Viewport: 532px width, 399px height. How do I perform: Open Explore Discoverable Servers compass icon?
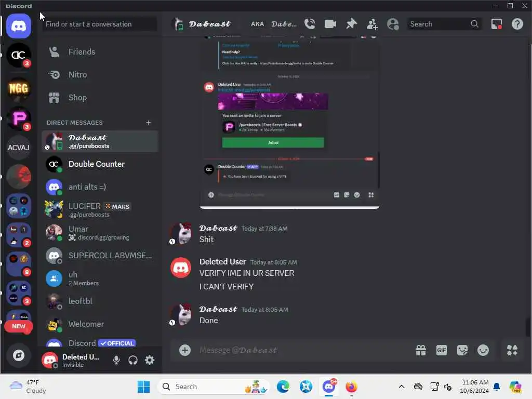click(19, 355)
